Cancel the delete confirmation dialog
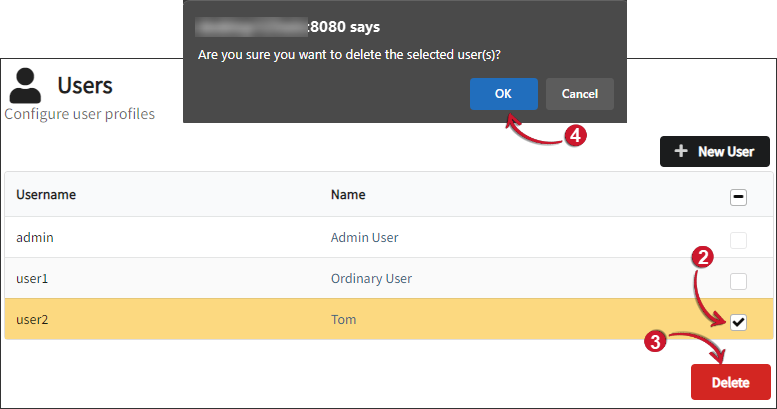The height and width of the screenshot is (409, 777). click(580, 94)
